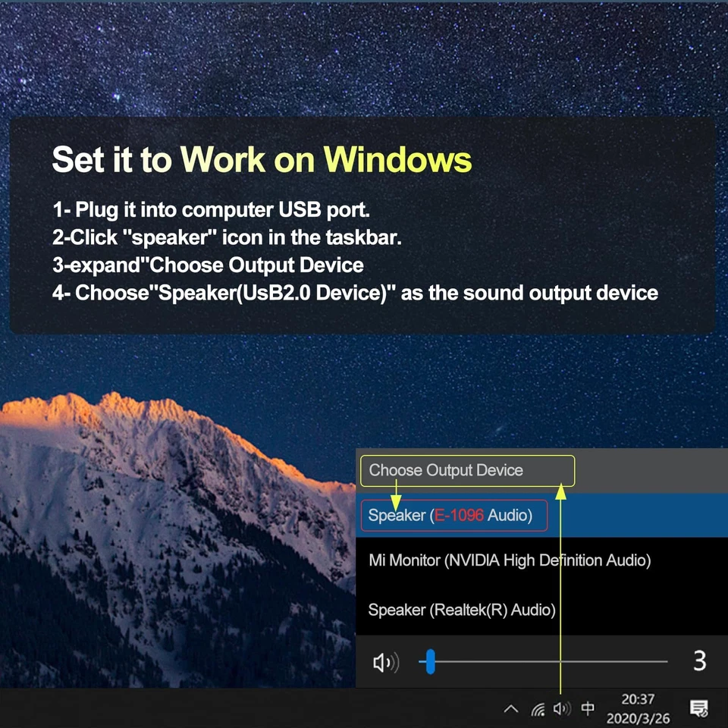Click the "Set it to Work on Windows" heading
This screenshot has width=728, height=728.
pos(262,160)
